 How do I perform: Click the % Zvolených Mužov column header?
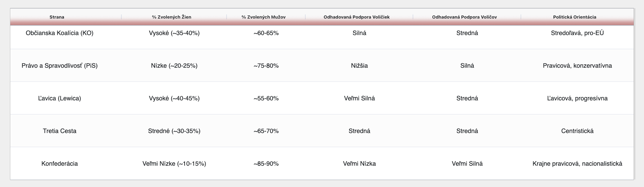263,17
